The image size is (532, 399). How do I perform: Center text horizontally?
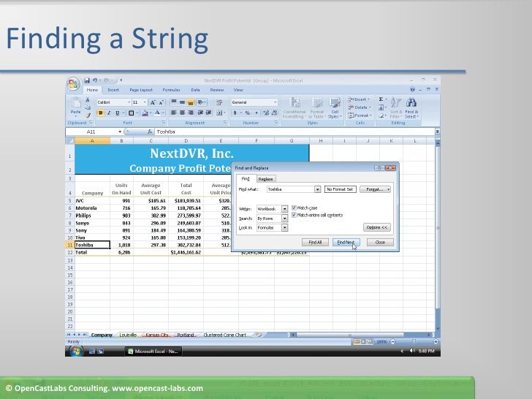(x=182, y=113)
